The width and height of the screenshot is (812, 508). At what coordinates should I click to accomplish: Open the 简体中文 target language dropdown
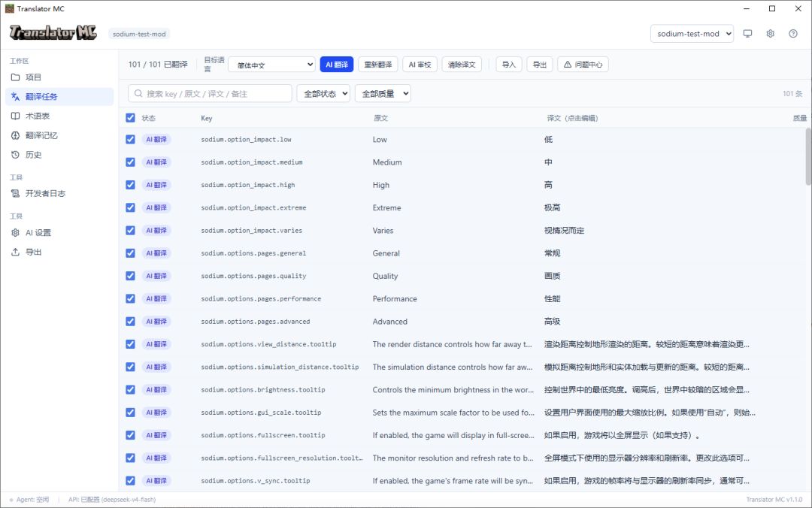(272, 65)
